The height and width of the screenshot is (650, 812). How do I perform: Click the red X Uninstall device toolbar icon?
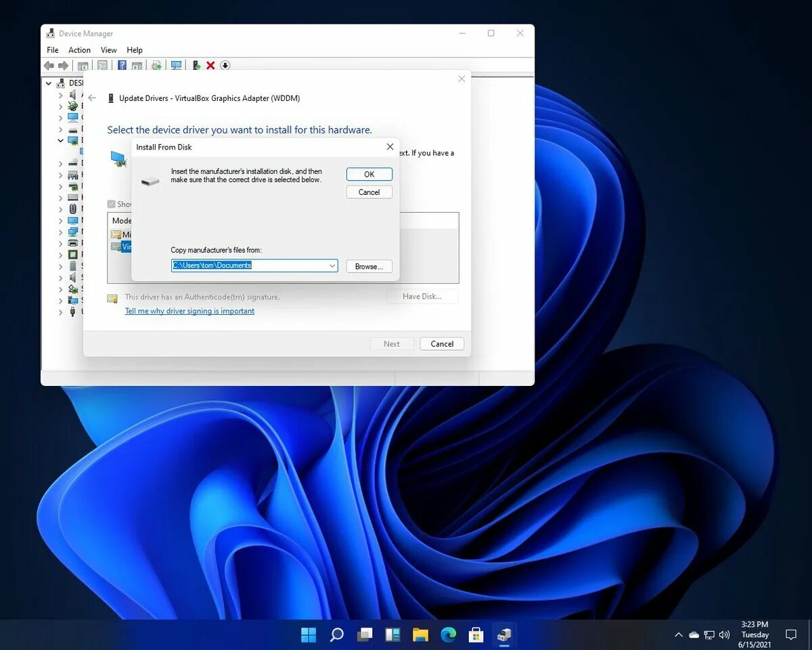pos(210,65)
